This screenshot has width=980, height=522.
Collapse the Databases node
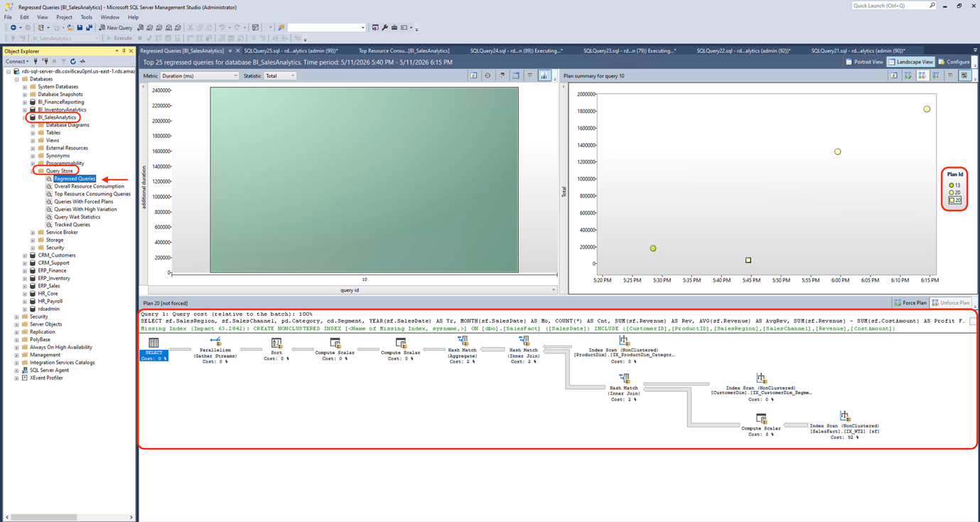click(16, 79)
